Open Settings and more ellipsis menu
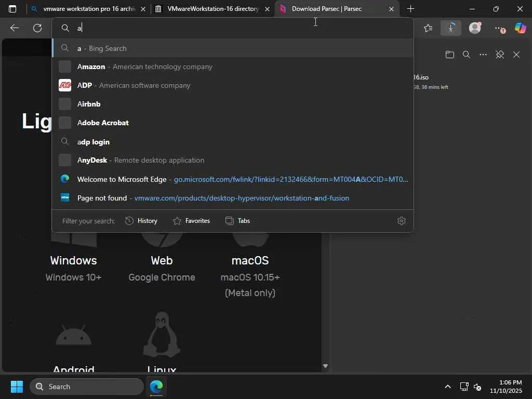The height and width of the screenshot is (399, 532). [500, 29]
